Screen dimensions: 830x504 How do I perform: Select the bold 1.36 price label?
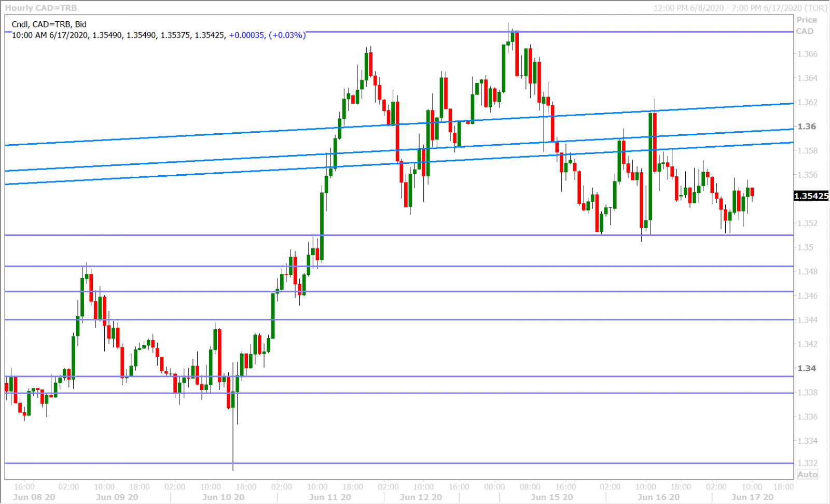tap(807, 127)
